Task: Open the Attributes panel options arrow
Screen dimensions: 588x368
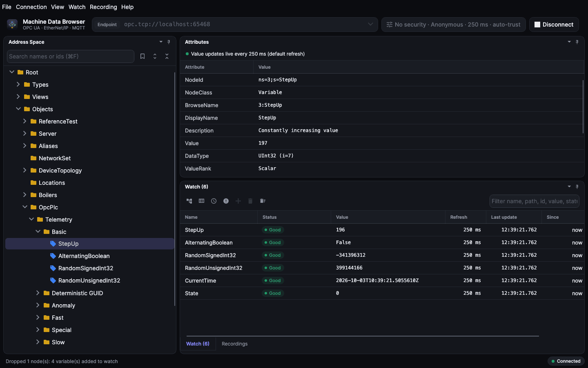Action: tap(569, 42)
